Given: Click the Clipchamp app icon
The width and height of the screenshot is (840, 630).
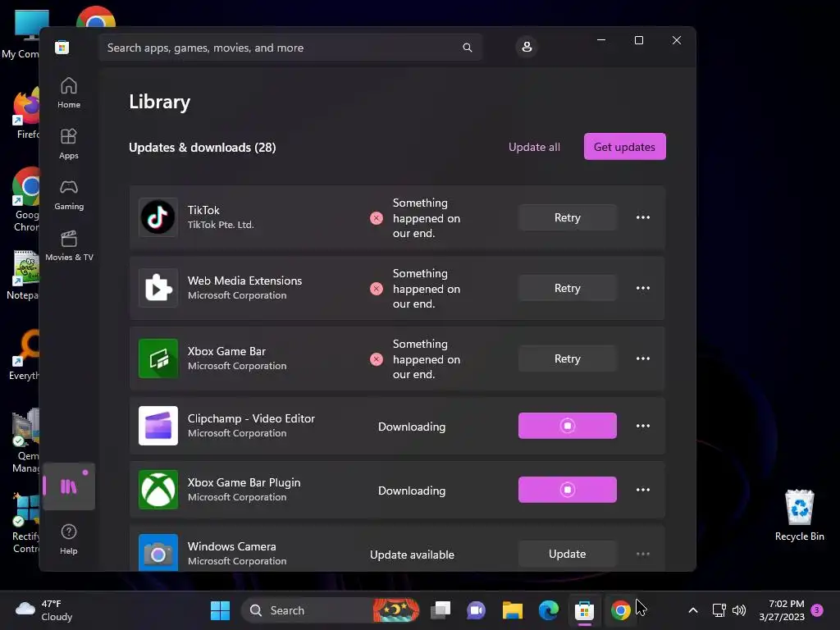Looking at the screenshot, I should click(158, 426).
